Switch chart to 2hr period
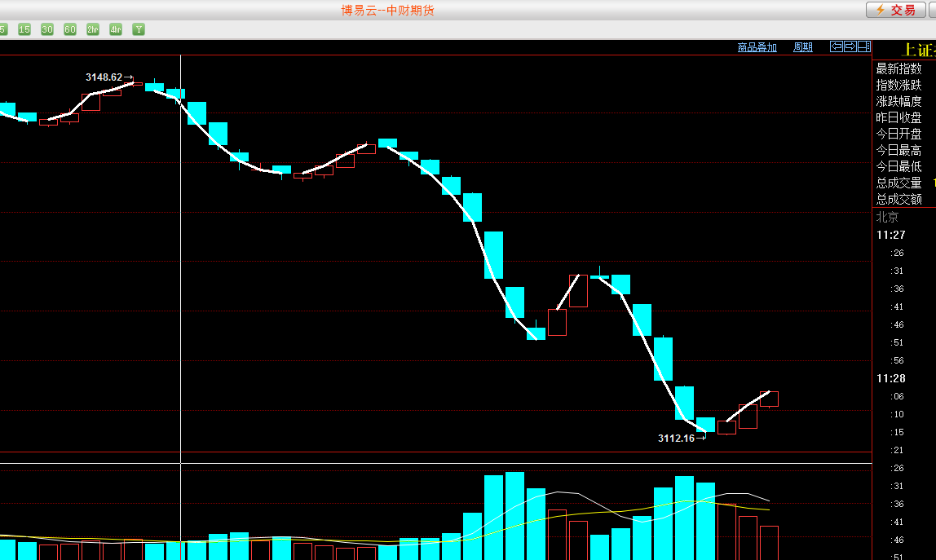 (x=93, y=29)
